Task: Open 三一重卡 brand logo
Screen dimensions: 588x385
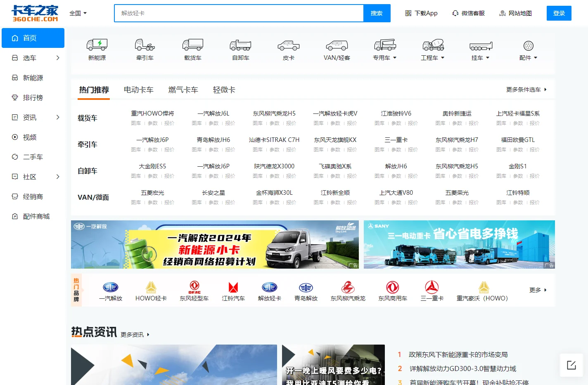Action: tap(432, 287)
